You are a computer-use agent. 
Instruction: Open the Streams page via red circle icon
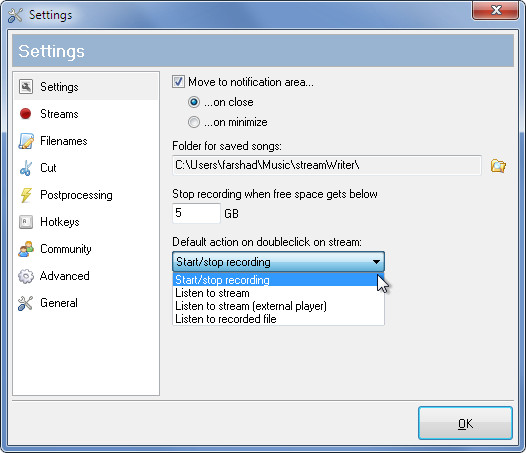[25, 114]
